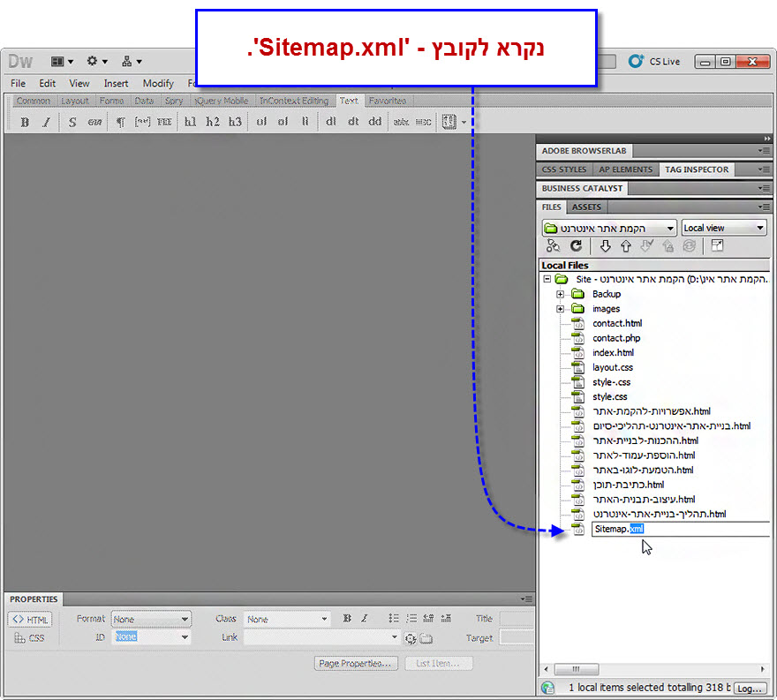Switch to the Assets tab

click(586, 207)
